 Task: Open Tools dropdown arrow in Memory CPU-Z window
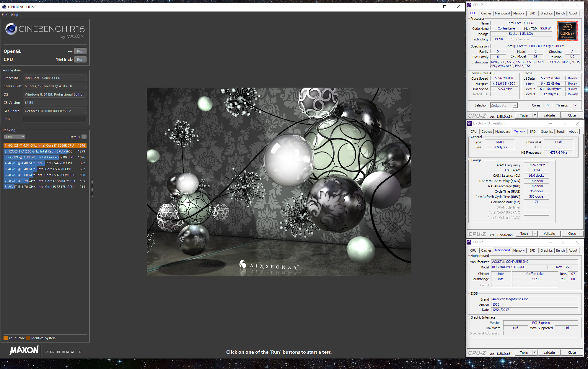tap(535, 234)
